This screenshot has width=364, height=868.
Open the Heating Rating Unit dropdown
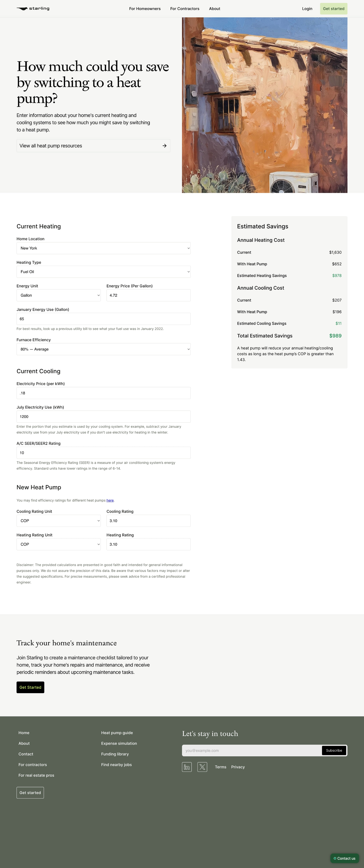[x=58, y=544]
